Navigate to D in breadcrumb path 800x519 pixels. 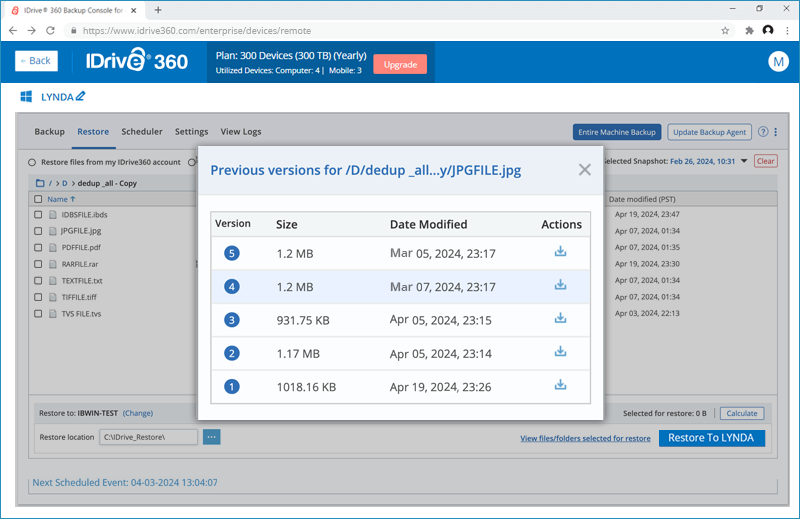coord(65,183)
